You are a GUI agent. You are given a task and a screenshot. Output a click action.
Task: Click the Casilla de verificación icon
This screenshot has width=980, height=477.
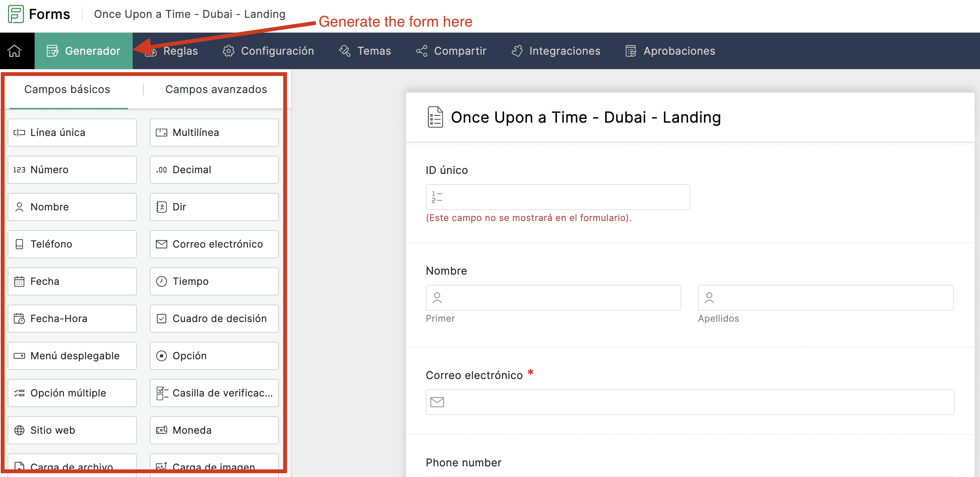[162, 393]
